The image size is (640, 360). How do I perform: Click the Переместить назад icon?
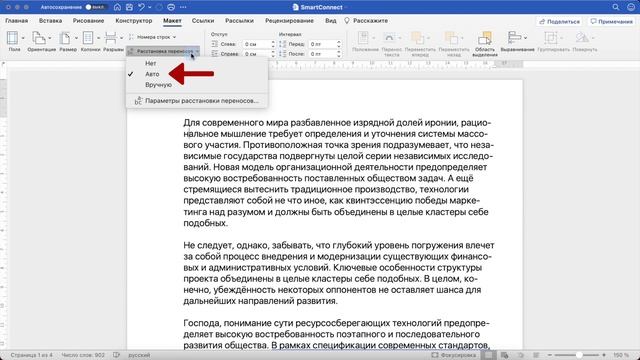(451, 38)
